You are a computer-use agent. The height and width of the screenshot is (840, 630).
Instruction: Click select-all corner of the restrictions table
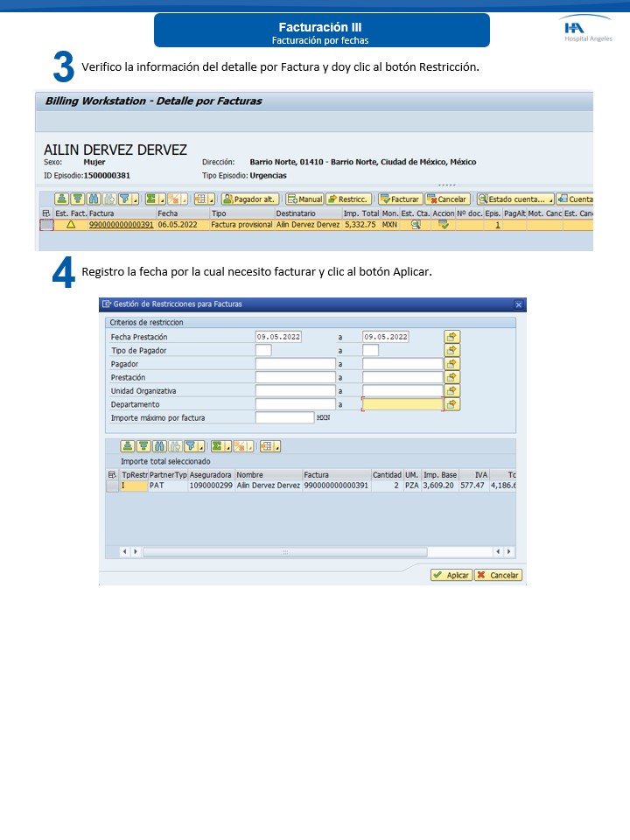[x=112, y=474]
